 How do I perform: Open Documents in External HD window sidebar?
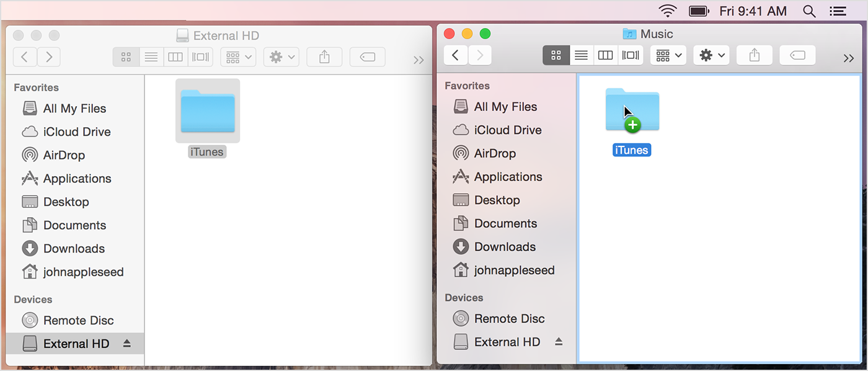[x=75, y=225]
